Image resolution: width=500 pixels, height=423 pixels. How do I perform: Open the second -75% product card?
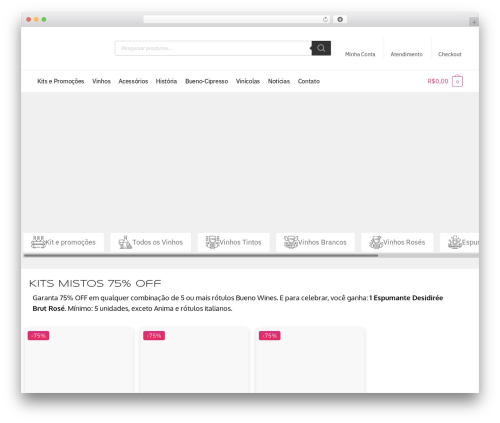195,360
